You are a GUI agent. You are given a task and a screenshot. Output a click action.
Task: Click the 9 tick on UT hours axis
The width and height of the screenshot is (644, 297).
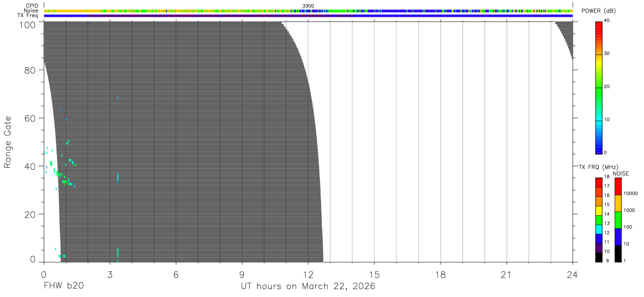(242, 274)
